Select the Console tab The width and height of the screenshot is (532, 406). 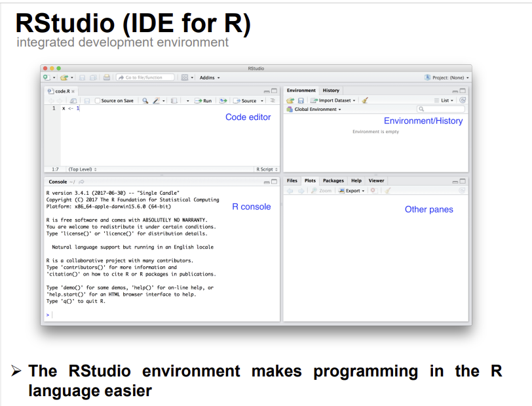[58, 182]
